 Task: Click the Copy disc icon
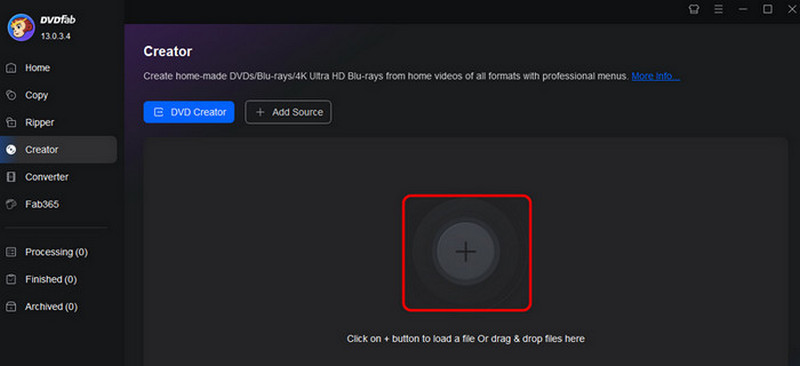coord(11,95)
